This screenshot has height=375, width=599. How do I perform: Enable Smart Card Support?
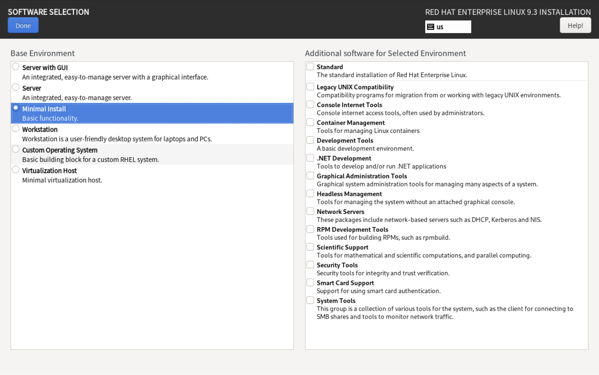(310, 283)
